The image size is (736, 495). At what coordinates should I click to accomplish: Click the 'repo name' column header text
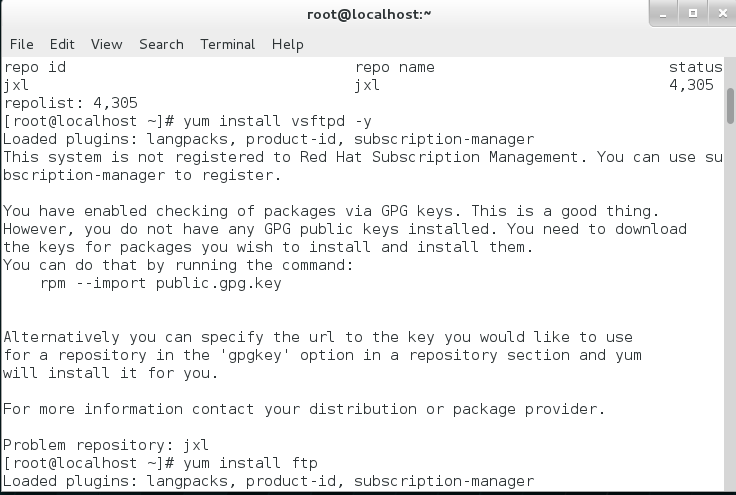(x=395, y=67)
